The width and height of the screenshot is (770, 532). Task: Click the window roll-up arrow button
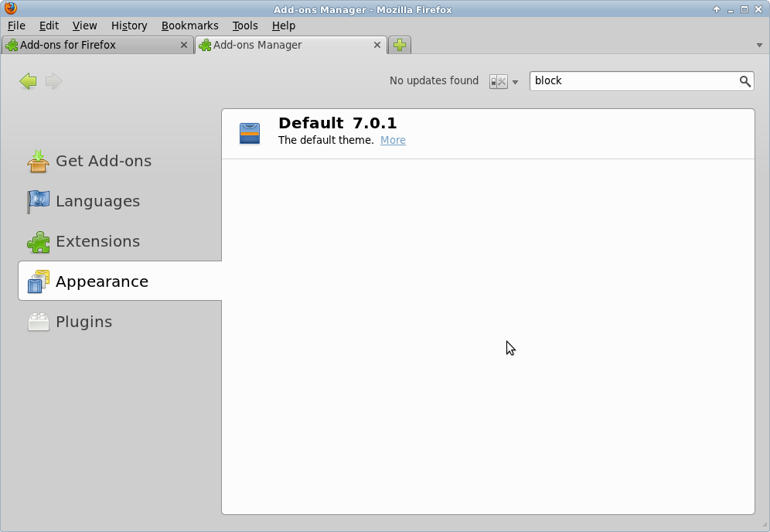click(x=717, y=9)
